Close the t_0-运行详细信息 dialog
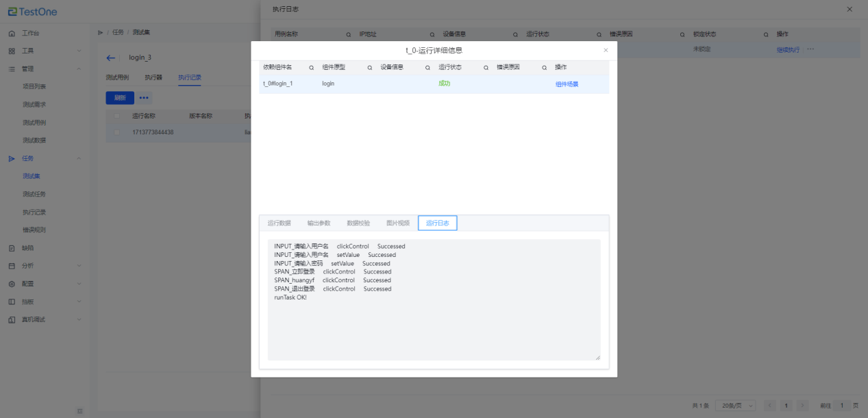This screenshot has width=868, height=418. (605, 50)
